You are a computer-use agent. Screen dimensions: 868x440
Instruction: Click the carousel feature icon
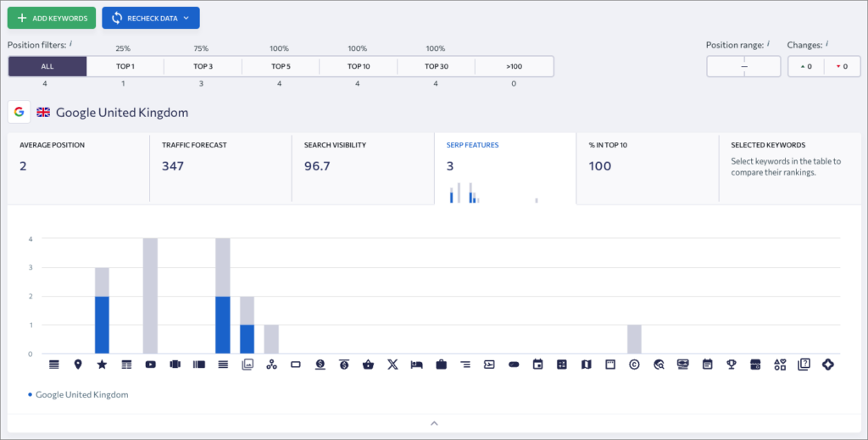click(x=175, y=365)
